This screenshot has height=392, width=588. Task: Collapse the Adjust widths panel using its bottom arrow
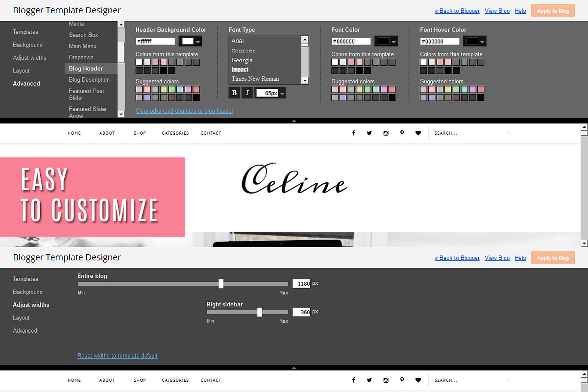click(294, 367)
